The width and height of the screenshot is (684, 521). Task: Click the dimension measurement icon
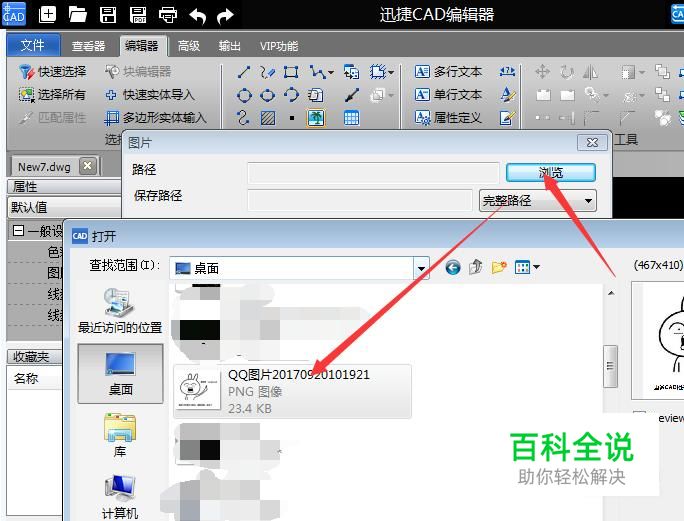point(507,71)
